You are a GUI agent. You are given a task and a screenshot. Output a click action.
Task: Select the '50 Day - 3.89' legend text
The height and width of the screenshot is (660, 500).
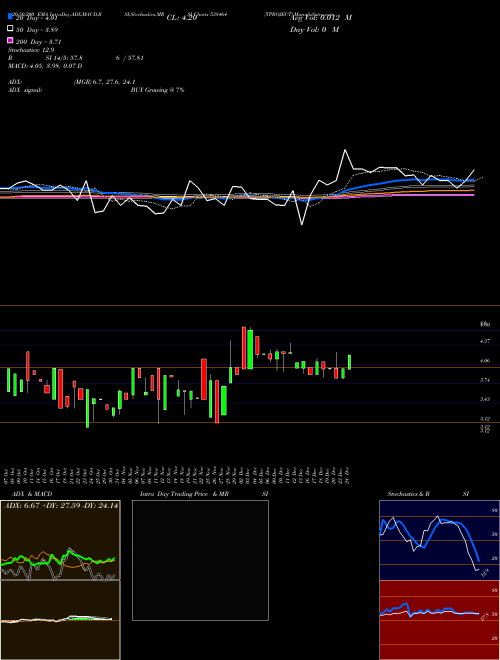37,30
